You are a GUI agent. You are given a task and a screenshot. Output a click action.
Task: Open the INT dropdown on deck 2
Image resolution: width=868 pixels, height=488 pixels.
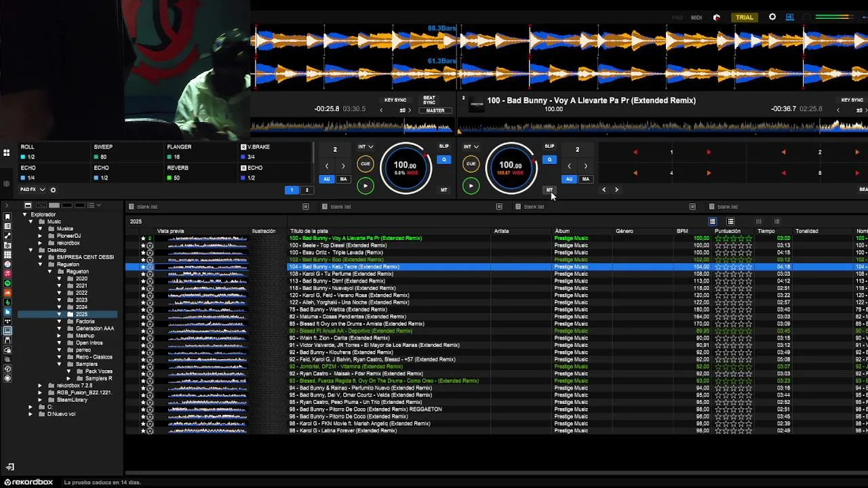tap(471, 146)
